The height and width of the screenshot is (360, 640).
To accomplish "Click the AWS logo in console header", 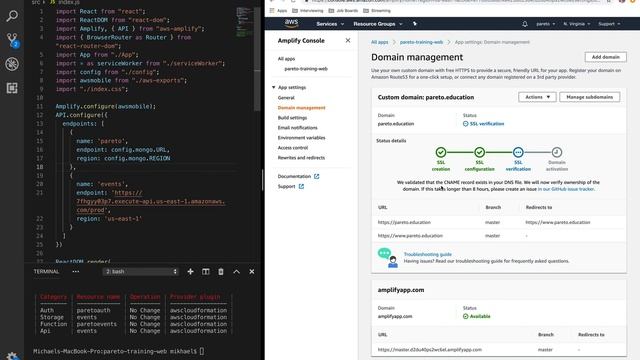I will pyautogui.click(x=291, y=23).
